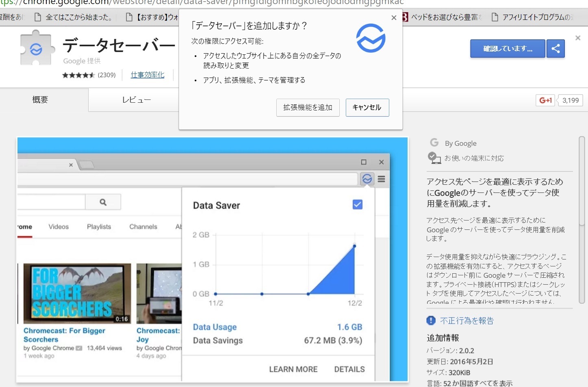
Task: Click the Data Saver checkbox in screenshot
Action: tap(358, 204)
